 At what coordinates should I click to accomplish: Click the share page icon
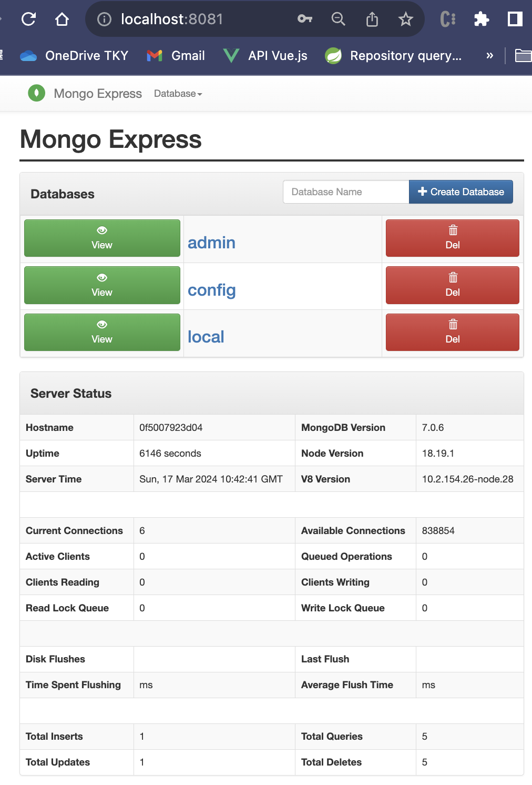tap(372, 20)
